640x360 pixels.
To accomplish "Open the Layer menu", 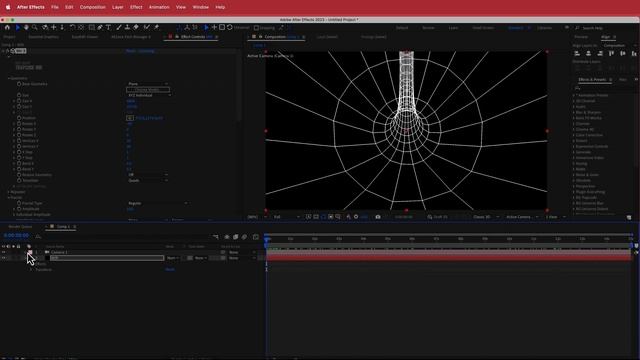I will (118, 7).
